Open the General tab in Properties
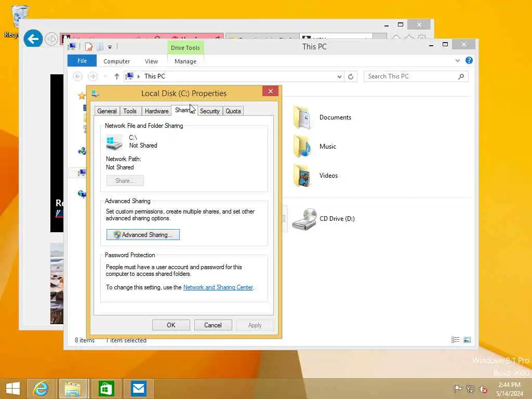The image size is (532, 399). pos(107,111)
